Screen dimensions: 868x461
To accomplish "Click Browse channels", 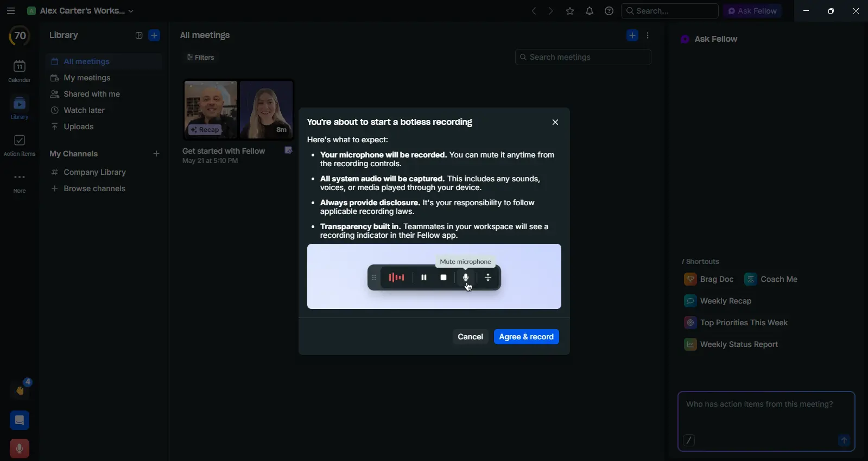I will [104, 188].
